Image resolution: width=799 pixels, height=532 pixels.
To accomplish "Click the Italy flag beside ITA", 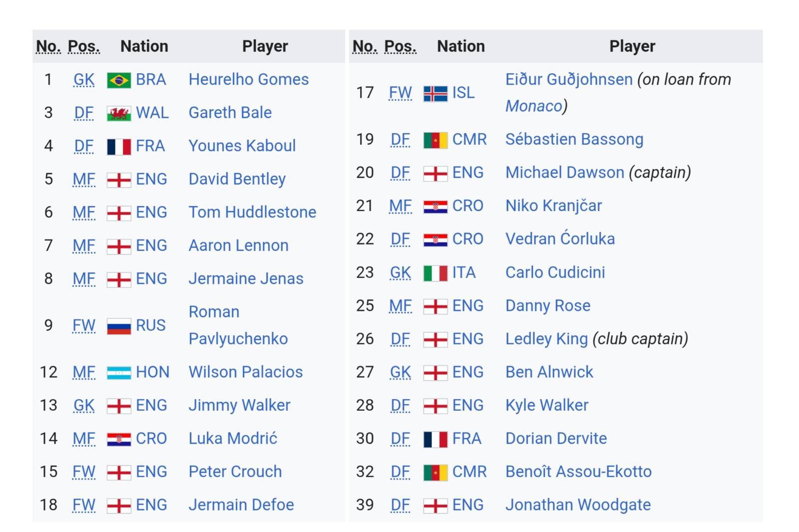I will point(435,273).
